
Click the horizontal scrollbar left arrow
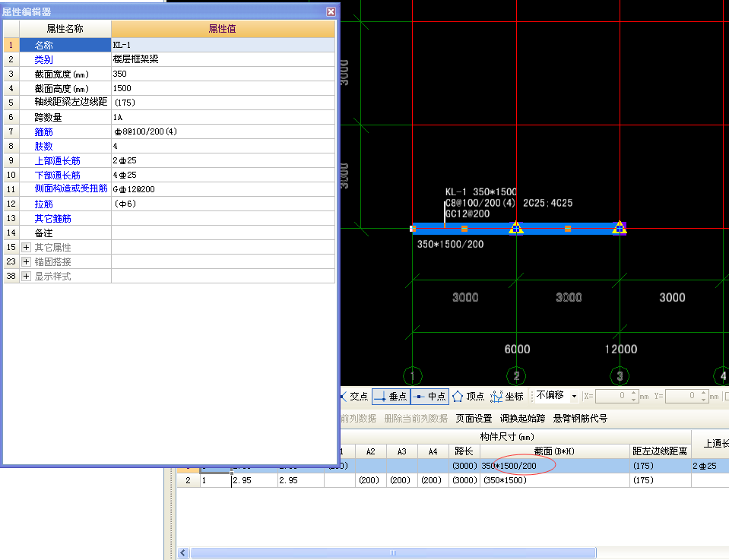[182, 552]
